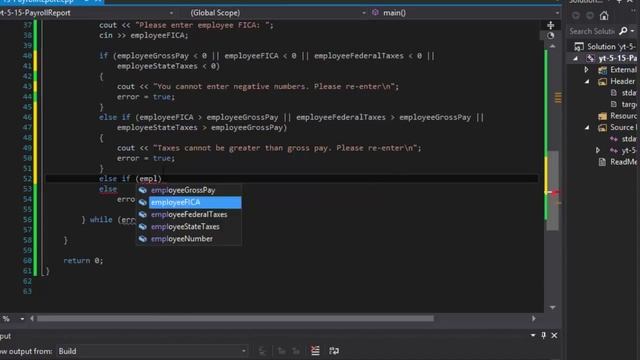Image resolution: width=640 pixels, height=360 pixels.
Task: Click Clear All icon in Output toolbar
Action: (x=315, y=351)
